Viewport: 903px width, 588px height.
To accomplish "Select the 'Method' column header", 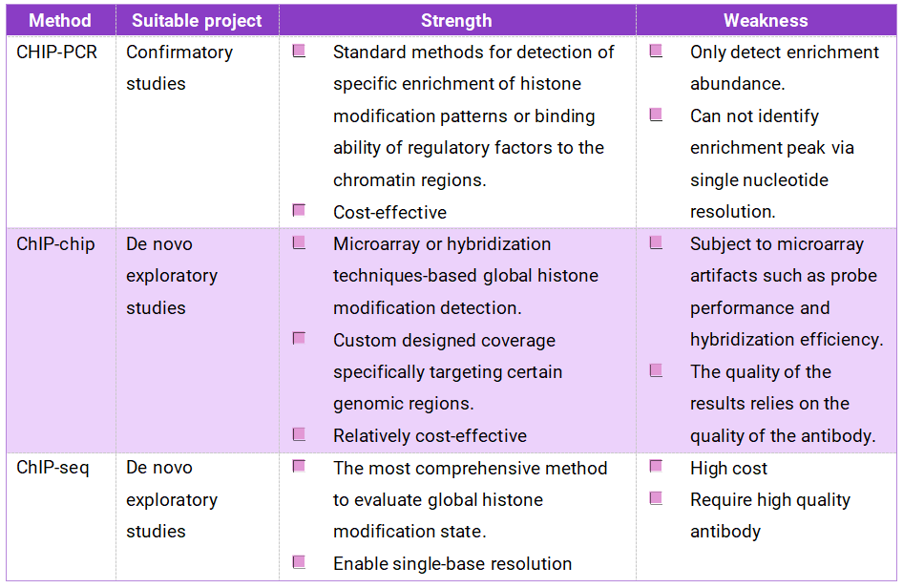I will coord(60,20).
